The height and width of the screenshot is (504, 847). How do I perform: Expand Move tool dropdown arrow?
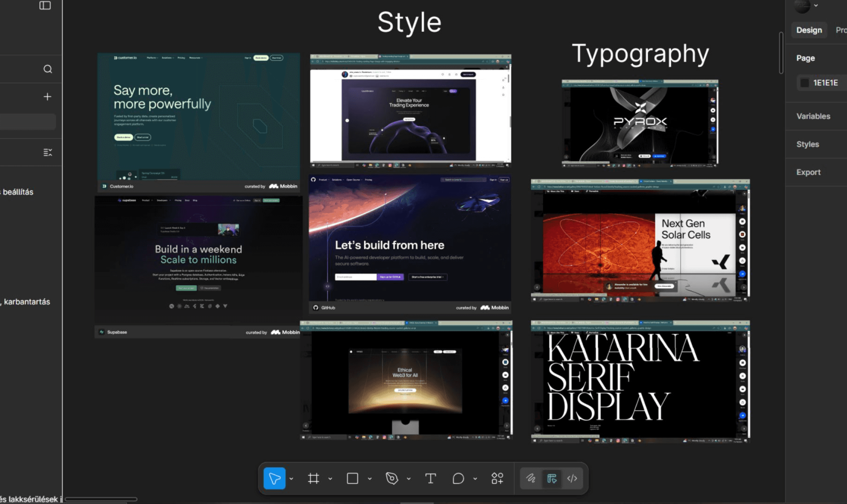pos(291,479)
